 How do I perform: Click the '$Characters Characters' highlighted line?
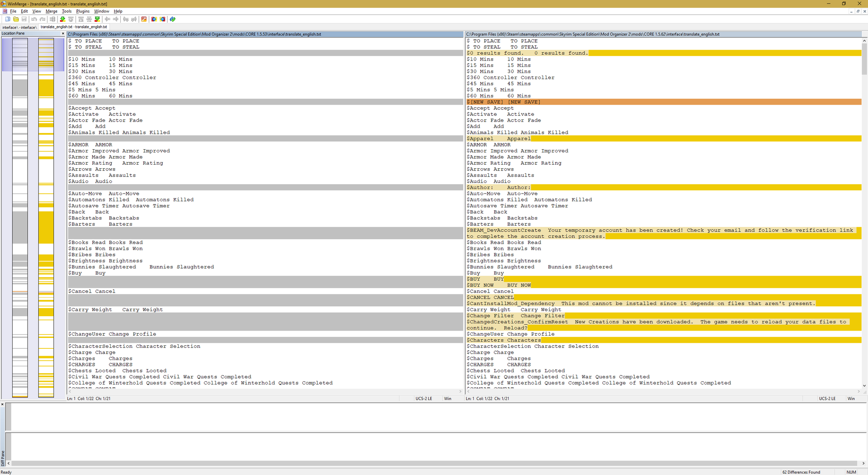tap(664, 340)
